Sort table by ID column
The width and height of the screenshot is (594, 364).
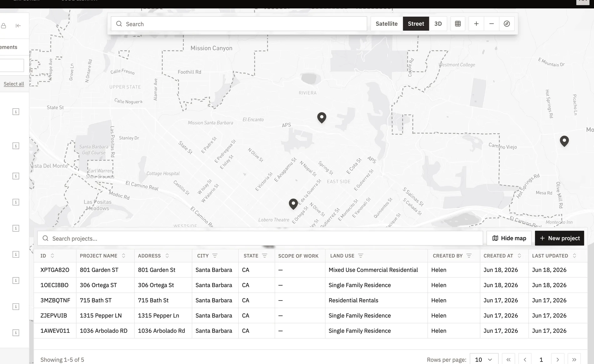(x=52, y=256)
